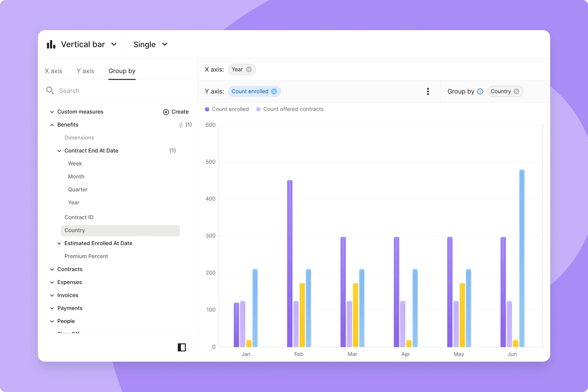Toggle the Count enrolled legend item
This screenshot has height=392, width=588.
pos(227,109)
